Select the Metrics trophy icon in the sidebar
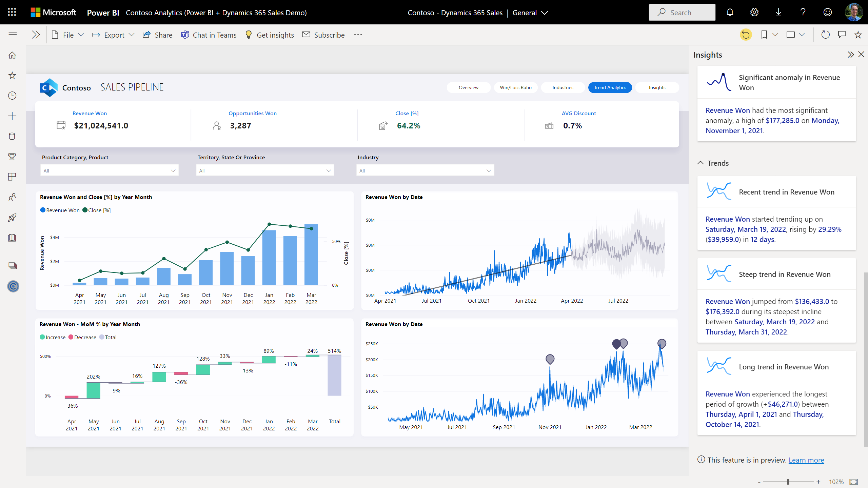Image resolution: width=868 pixels, height=488 pixels. pyautogui.click(x=12, y=157)
